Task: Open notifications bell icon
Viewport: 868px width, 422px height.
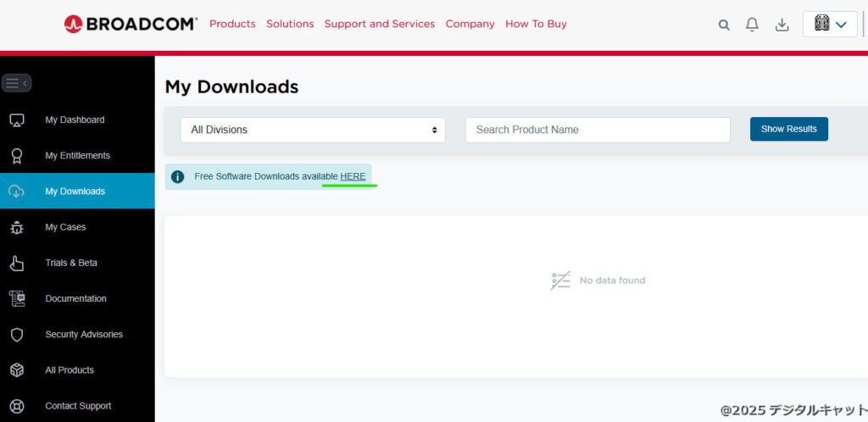Action: point(752,25)
